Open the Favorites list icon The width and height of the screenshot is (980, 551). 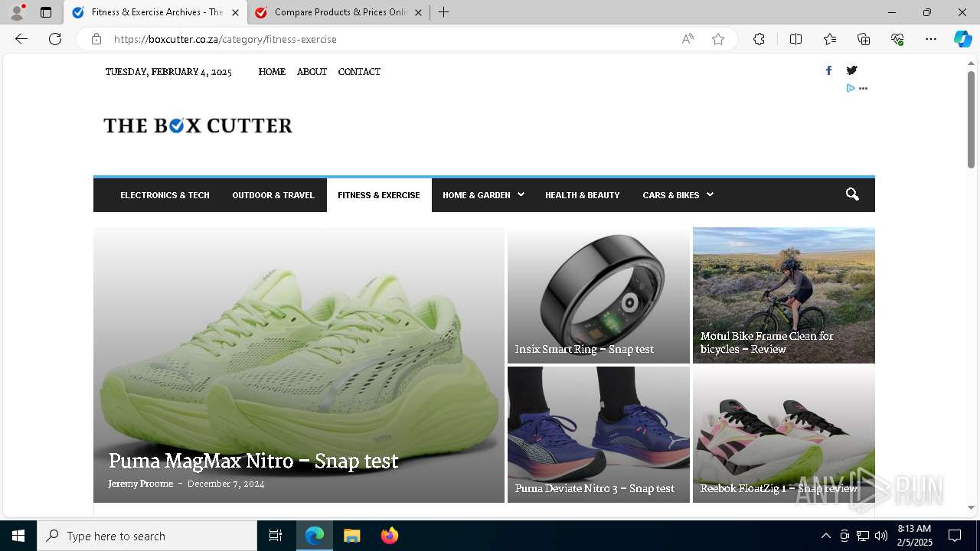tap(830, 39)
